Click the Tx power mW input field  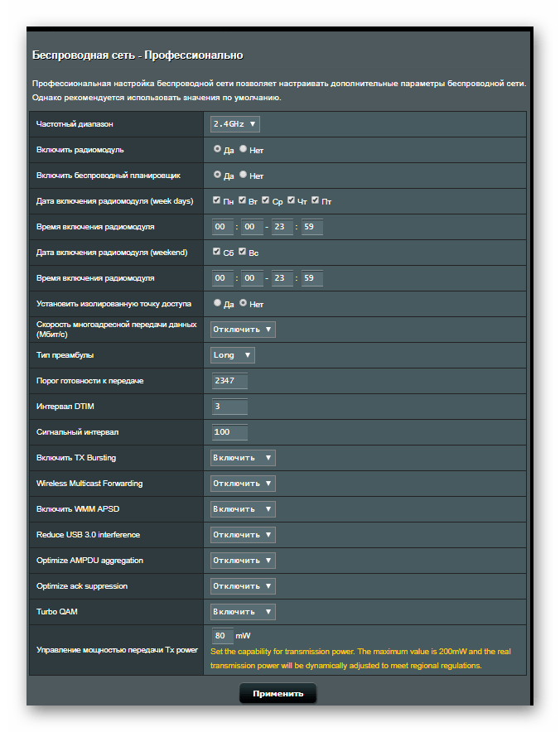pos(222,636)
